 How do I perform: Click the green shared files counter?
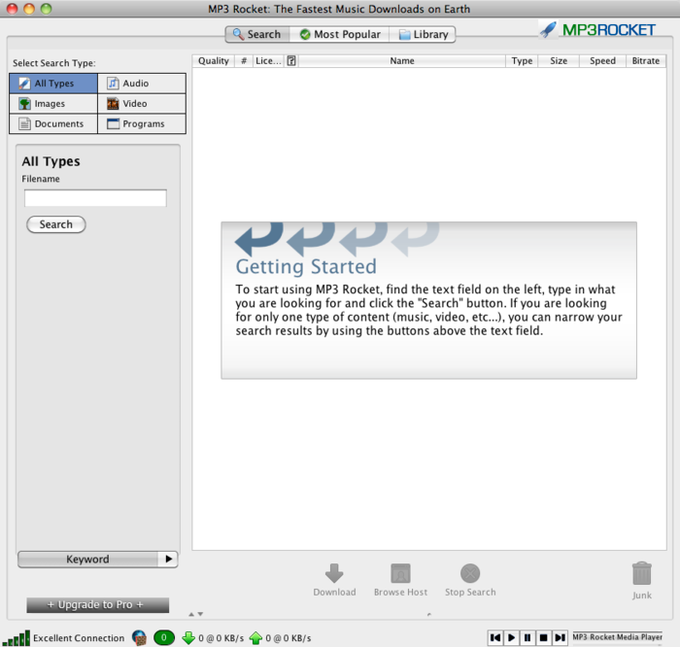pyautogui.click(x=164, y=637)
